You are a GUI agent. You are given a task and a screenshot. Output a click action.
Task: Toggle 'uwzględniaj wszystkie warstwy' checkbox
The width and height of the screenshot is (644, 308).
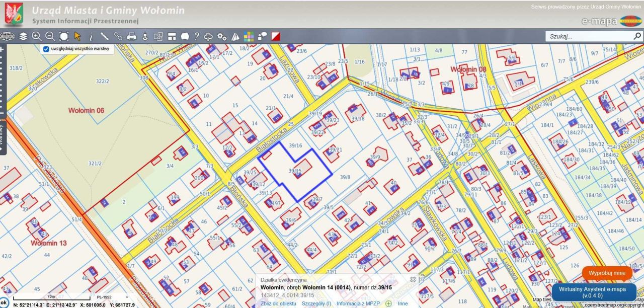[x=46, y=49]
